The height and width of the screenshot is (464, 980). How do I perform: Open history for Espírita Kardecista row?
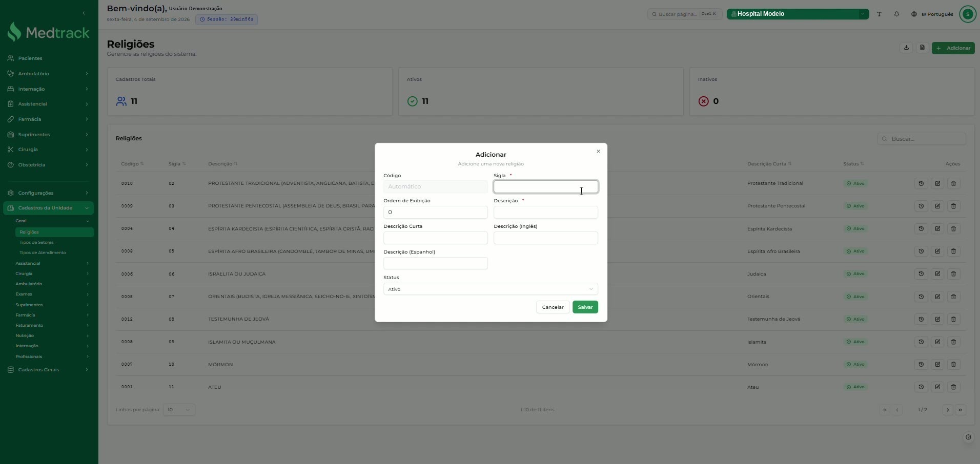(x=921, y=229)
